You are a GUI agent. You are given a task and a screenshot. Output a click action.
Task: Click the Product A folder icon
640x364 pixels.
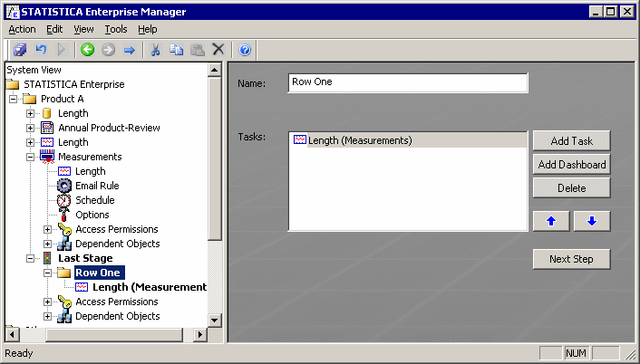pyautogui.click(x=29, y=99)
